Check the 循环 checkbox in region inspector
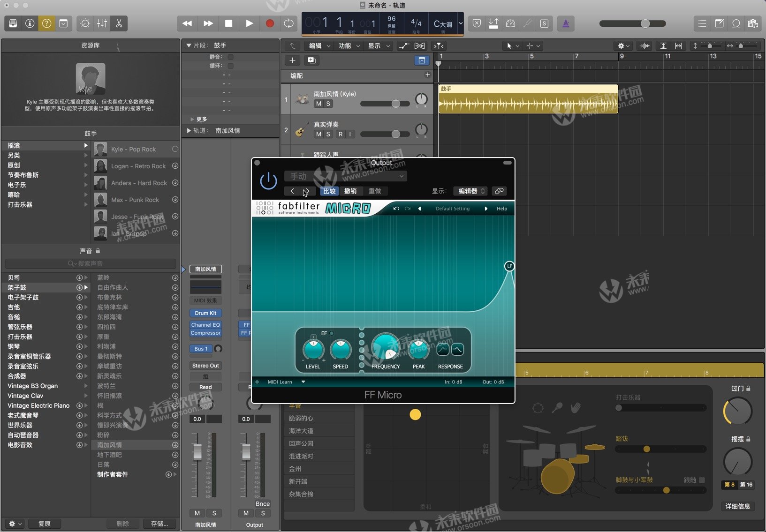766x532 pixels. point(230,66)
